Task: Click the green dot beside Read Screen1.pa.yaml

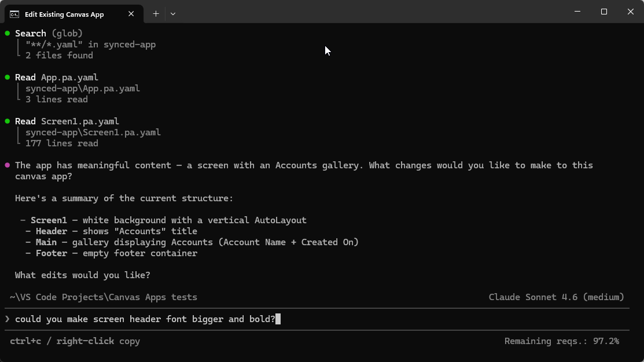Action: tap(8, 121)
